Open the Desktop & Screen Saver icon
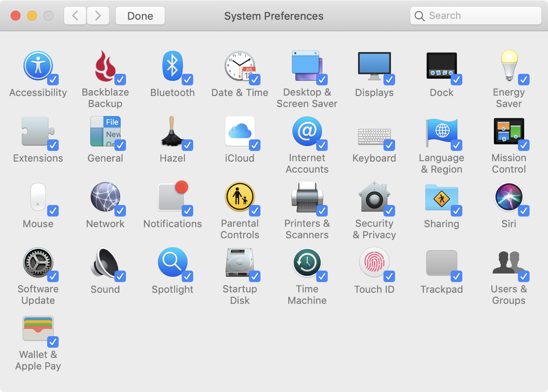 [307, 66]
